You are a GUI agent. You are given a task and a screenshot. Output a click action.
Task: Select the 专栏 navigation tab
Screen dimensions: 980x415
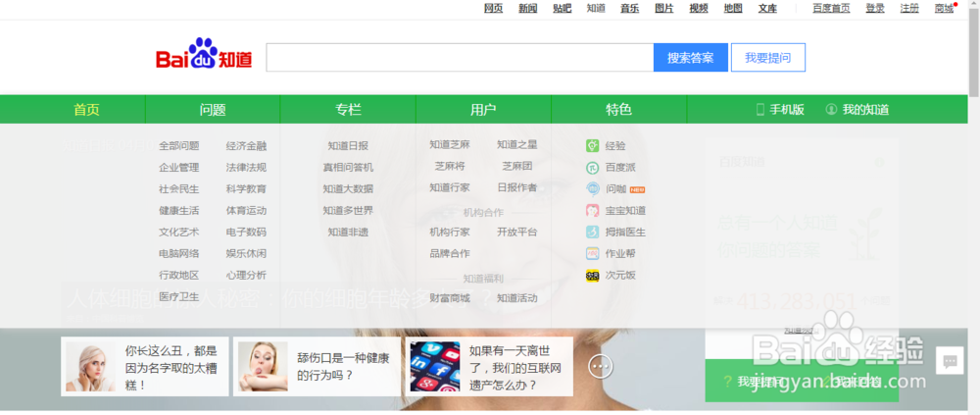pos(348,110)
